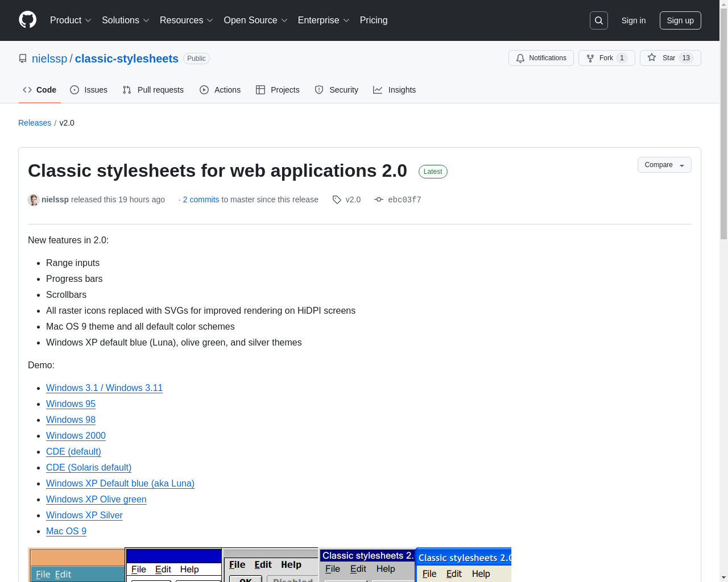Open the fork count badge
Image resolution: width=728 pixels, height=582 pixels.
(x=622, y=58)
